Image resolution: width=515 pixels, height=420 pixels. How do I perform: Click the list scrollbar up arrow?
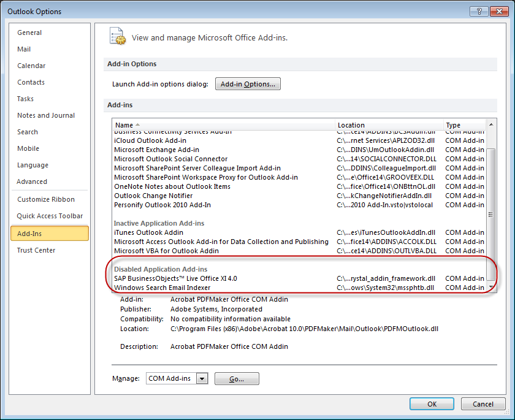491,124
